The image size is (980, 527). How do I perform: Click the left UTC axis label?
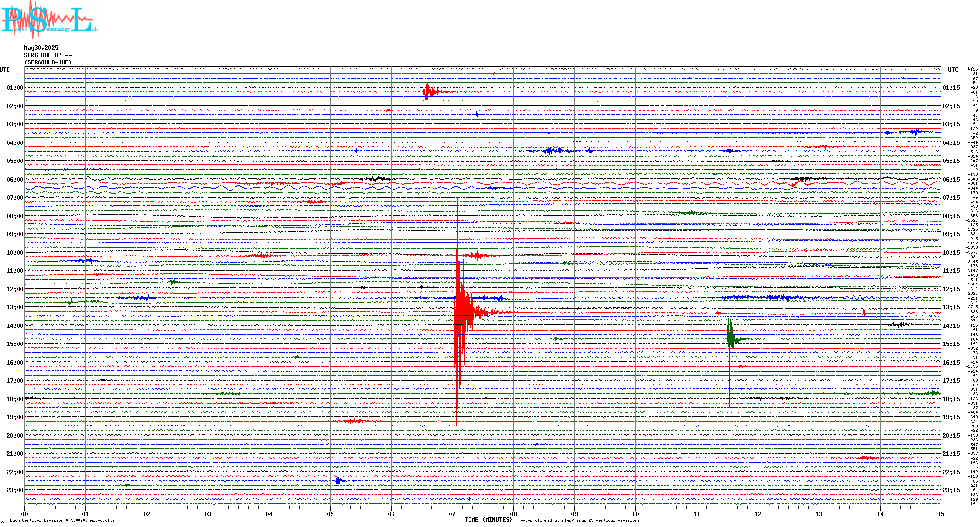pos(5,70)
